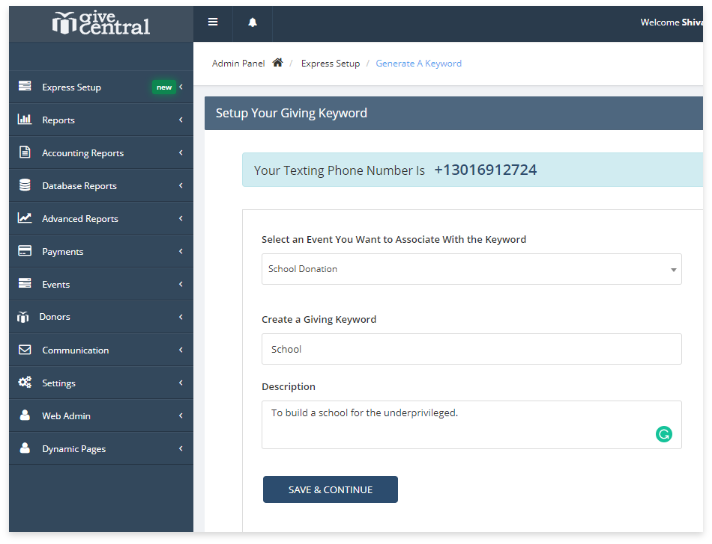Expand the Express Setup sidebar menu
Image resolution: width=712 pixels, height=544 pixels.
pyautogui.click(x=71, y=87)
